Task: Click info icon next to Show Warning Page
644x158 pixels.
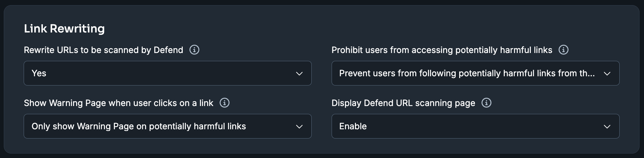Action: click(225, 103)
